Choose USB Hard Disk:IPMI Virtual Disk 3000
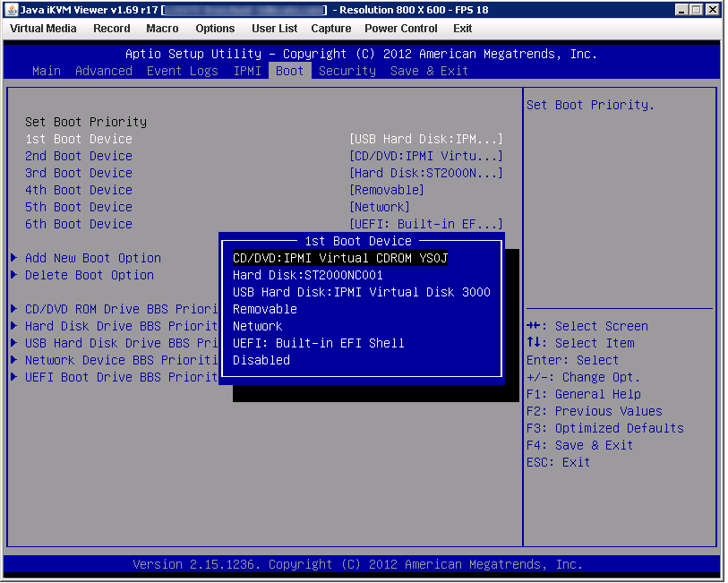This screenshot has width=728, height=583. tap(362, 293)
